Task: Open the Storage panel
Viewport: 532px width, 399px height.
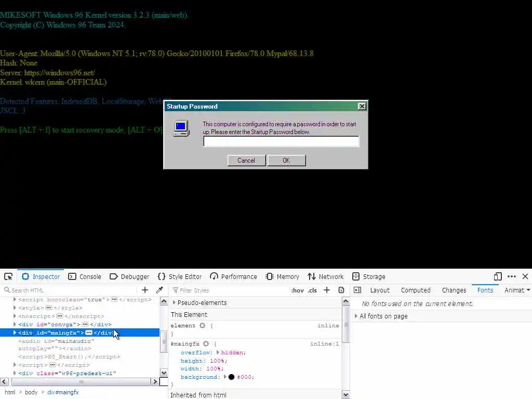Action: click(368, 276)
